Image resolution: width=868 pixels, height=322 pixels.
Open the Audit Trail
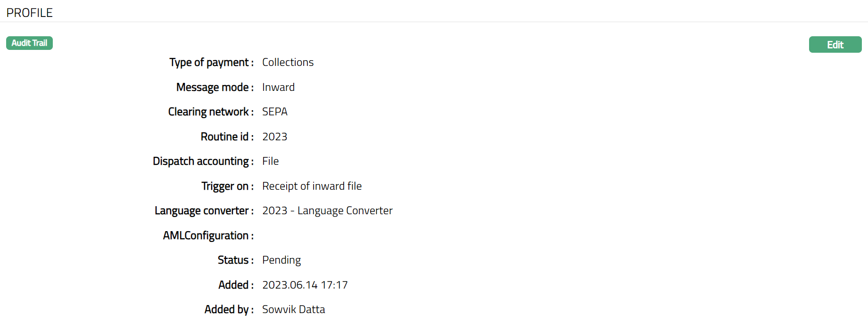[x=29, y=43]
